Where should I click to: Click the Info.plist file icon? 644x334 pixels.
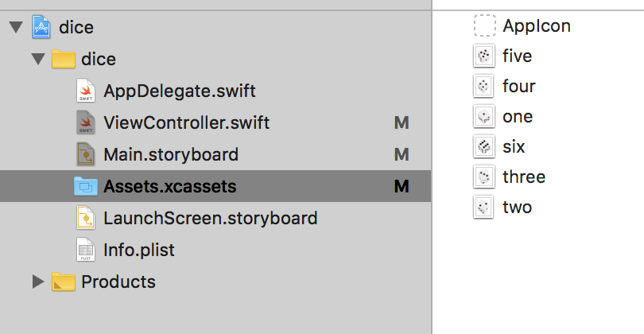[x=86, y=250]
